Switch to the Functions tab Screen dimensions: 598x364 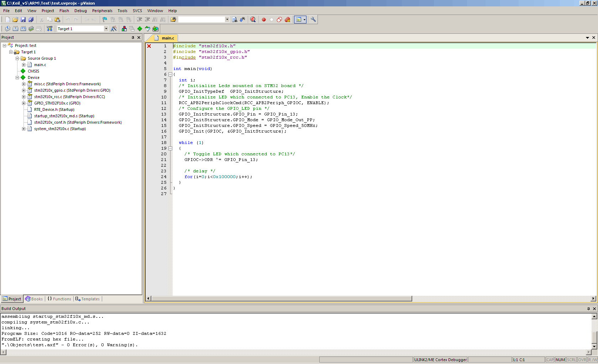(x=59, y=299)
